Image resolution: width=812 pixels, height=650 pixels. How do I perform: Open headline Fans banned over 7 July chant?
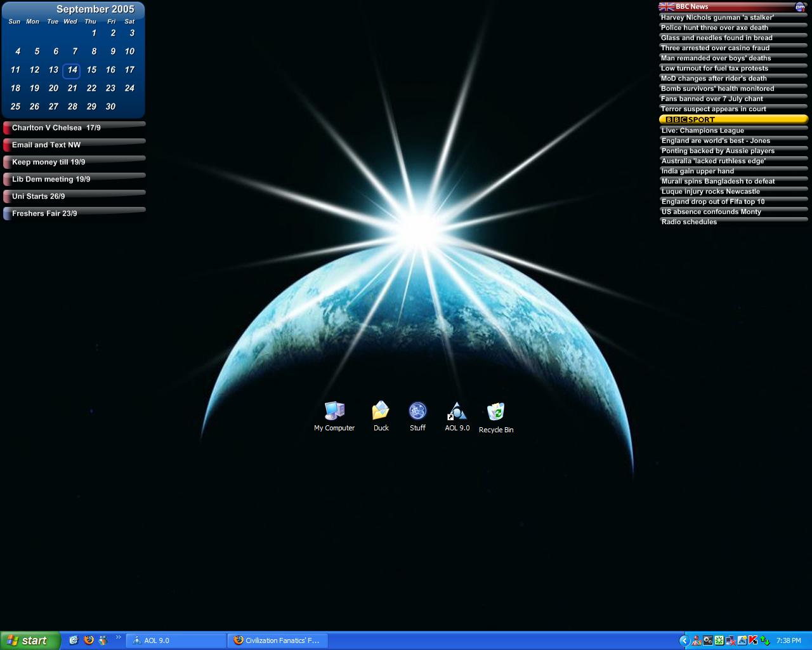(x=733, y=99)
